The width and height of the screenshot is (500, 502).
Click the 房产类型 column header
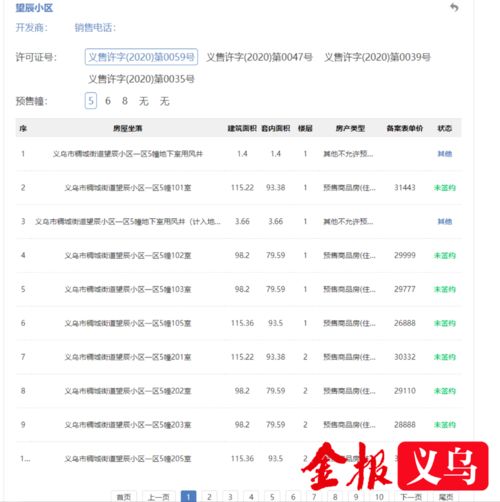[x=350, y=128]
